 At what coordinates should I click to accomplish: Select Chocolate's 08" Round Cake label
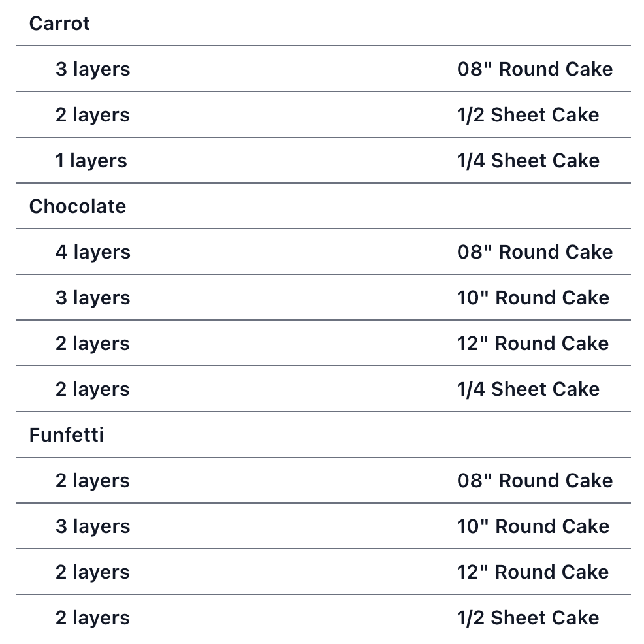click(x=534, y=252)
